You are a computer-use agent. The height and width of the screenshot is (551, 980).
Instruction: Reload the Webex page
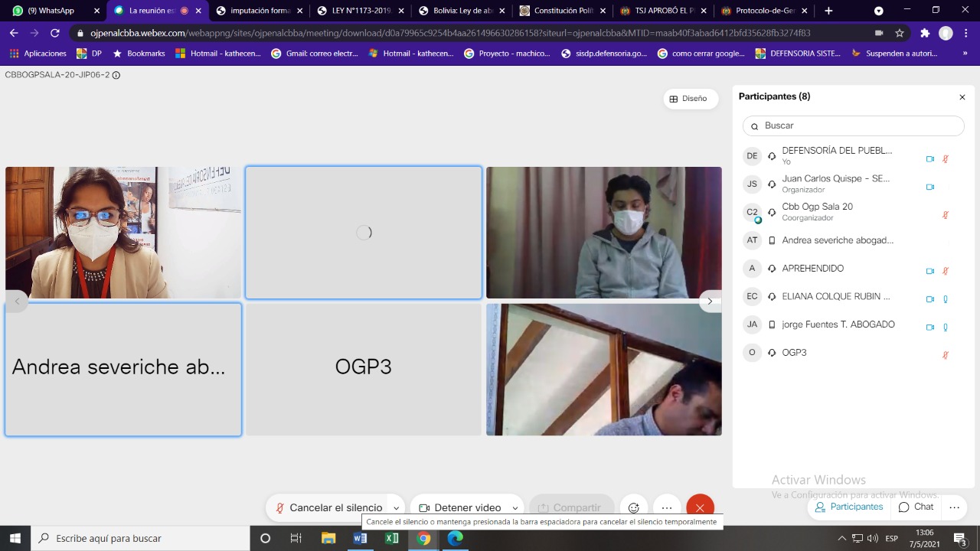(55, 34)
